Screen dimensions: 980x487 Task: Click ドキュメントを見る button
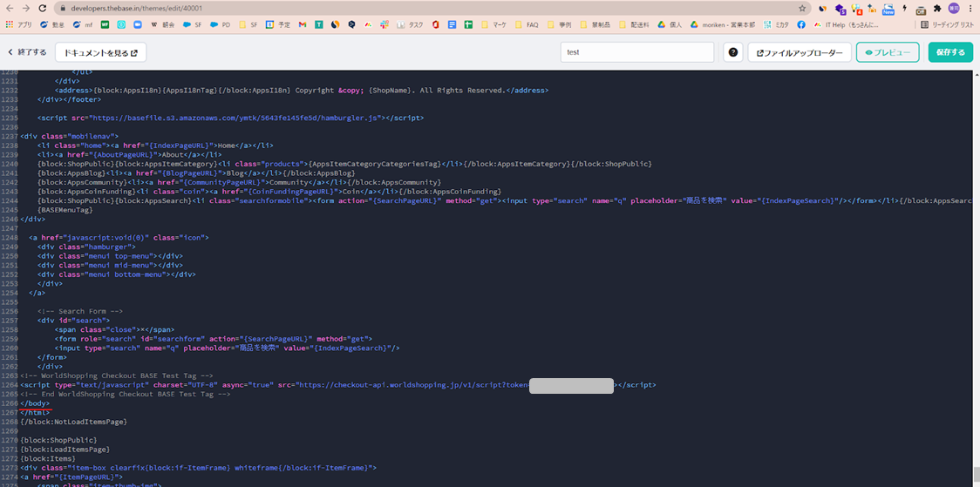pyautogui.click(x=100, y=52)
